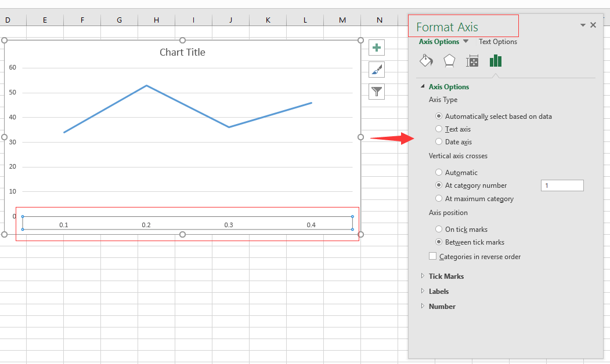Enable Categories in reverse order checkbox
This screenshot has height=364, width=610.
[x=432, y=256]
